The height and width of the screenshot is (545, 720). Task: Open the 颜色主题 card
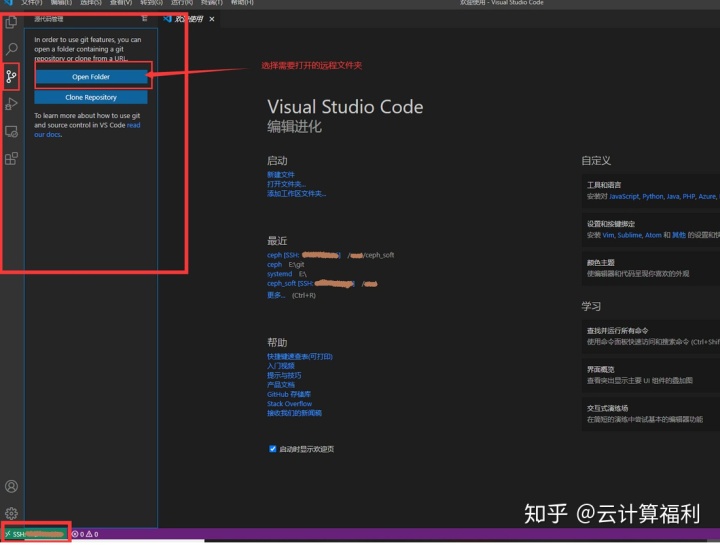click(x=651, y=268)
